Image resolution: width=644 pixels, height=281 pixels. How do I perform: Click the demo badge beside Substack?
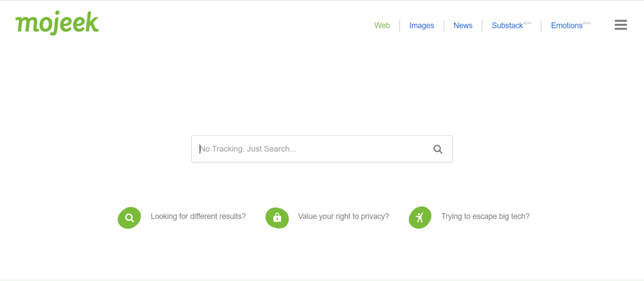(x=528, y=23)
